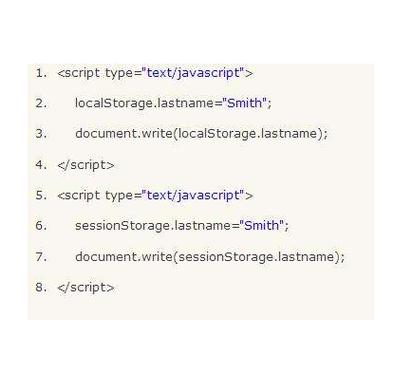Viewport: 393px width, 392px height.
Task: Click the "Smith" string on line 6
Action: pos(262,225)
